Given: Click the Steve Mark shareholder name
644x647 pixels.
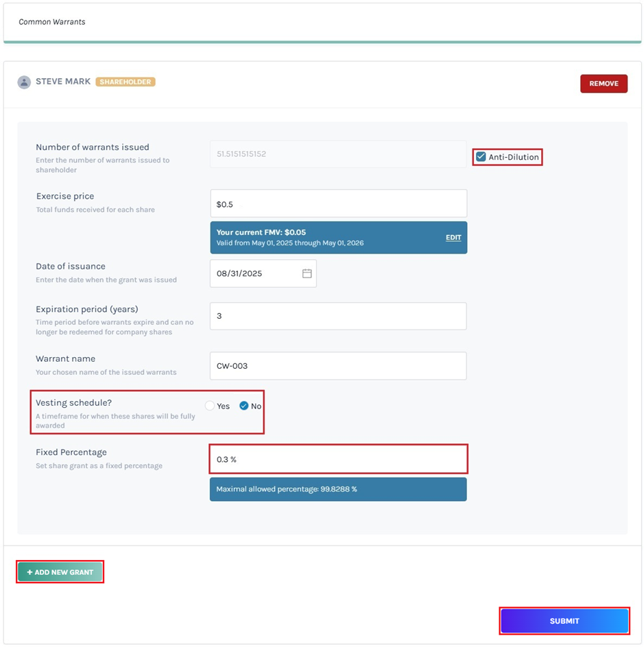Looking at the screenshot, I should click(x=63, y=82).
